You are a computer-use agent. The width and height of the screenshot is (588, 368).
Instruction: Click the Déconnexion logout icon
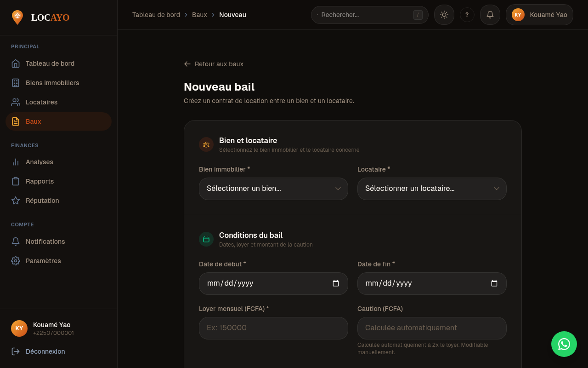(x=16, y=351)
